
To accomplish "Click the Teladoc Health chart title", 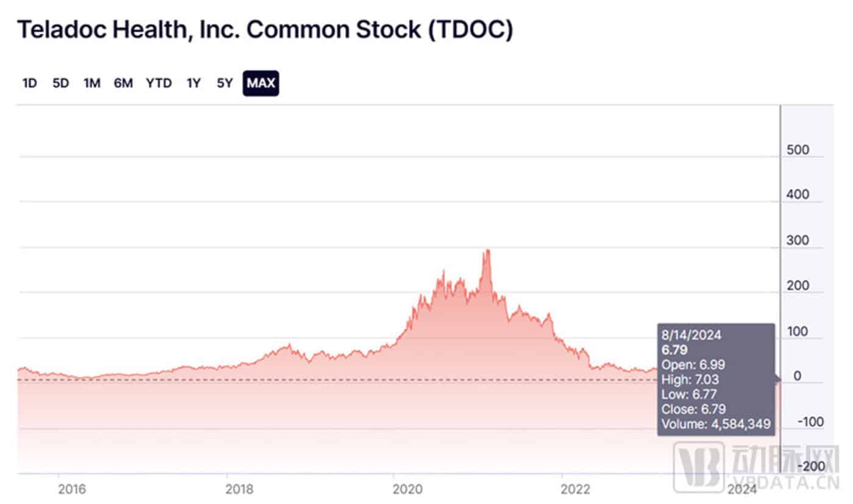I will (265, 30).
